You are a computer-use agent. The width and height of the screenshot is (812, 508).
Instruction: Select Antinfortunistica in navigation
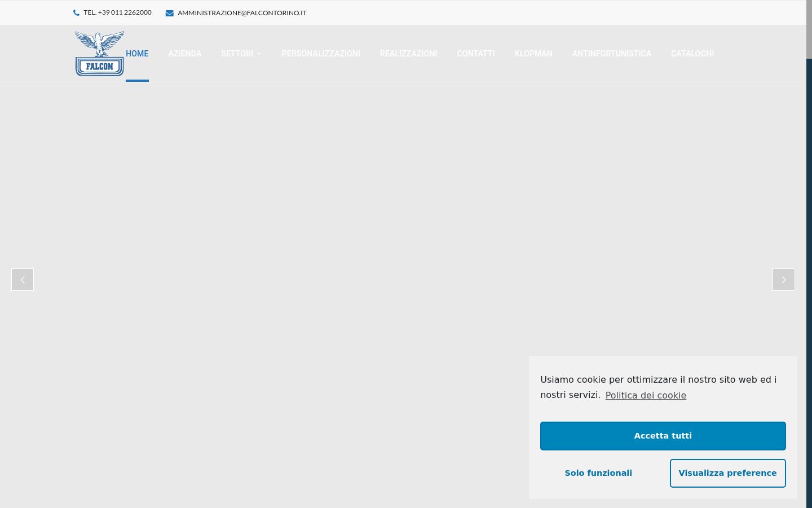(612, 54)
